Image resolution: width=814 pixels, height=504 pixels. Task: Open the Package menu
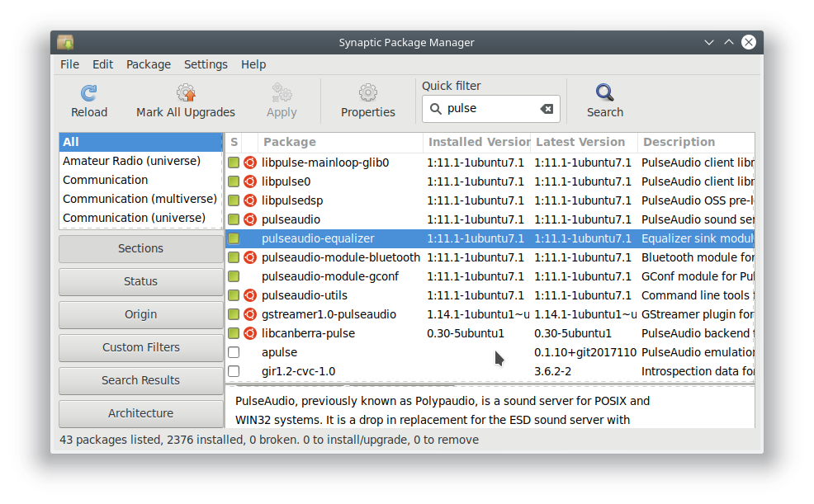[149, 64]
